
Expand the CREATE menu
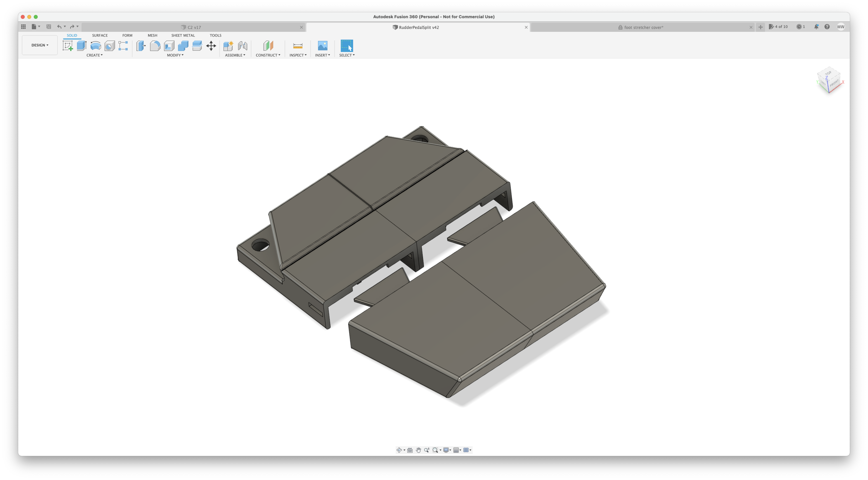coord(94,55)
